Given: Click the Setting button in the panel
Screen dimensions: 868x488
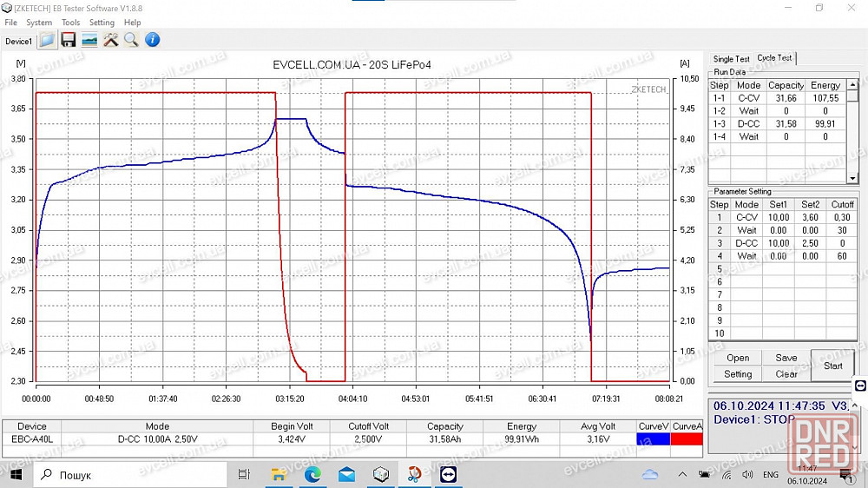Looking at the screenshot, I should pos(738,374).
